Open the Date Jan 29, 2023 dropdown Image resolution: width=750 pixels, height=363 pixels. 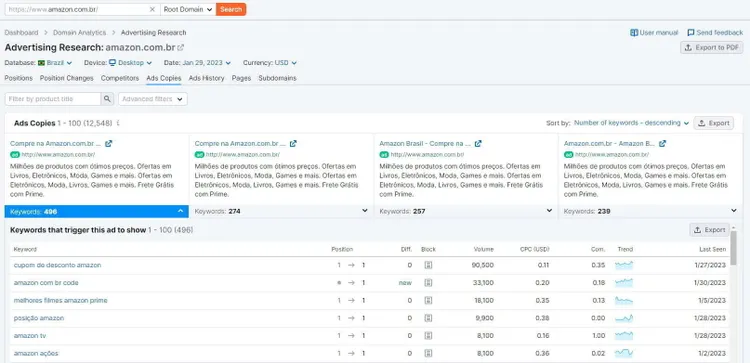point(206,63)
